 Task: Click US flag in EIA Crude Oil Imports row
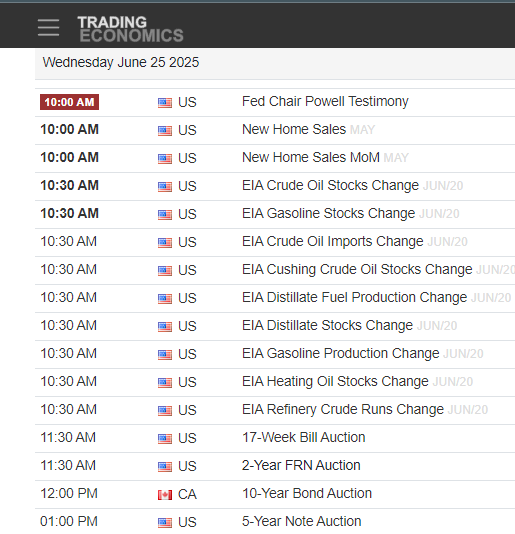[165, 242]
